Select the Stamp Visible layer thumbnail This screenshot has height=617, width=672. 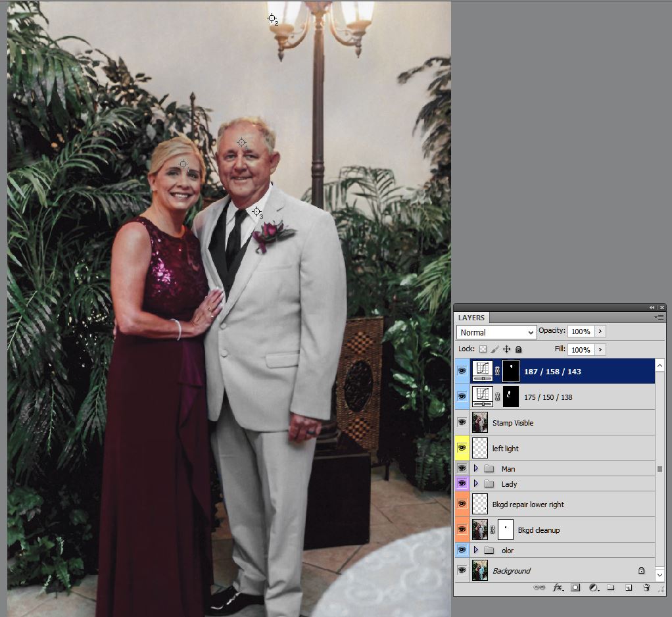(x=480, y=422)
